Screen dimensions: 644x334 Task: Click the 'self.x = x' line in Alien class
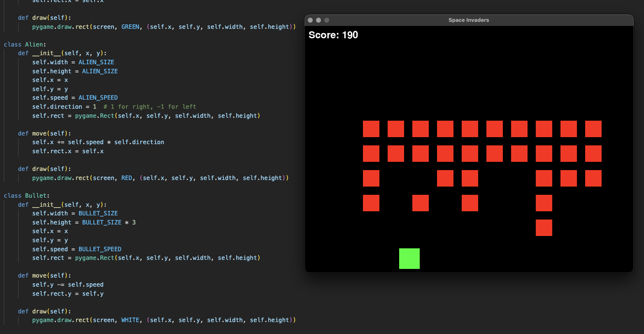click(x=50, y=80)
